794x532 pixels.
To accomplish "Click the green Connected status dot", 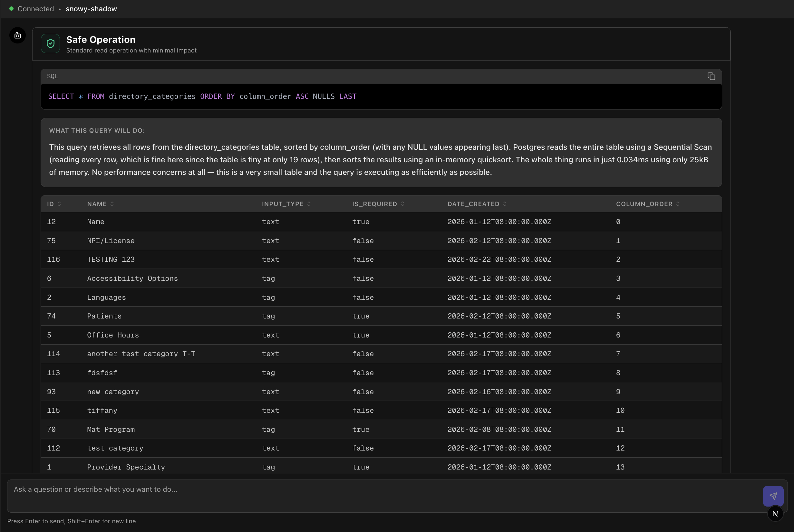I will 11,9.
